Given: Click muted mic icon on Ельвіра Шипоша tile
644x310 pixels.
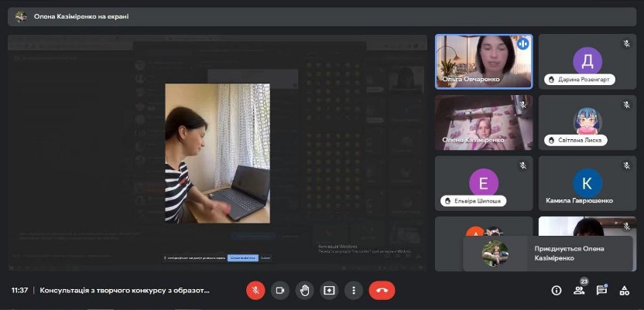Looking at the screenshot, I should pos(522,165).
